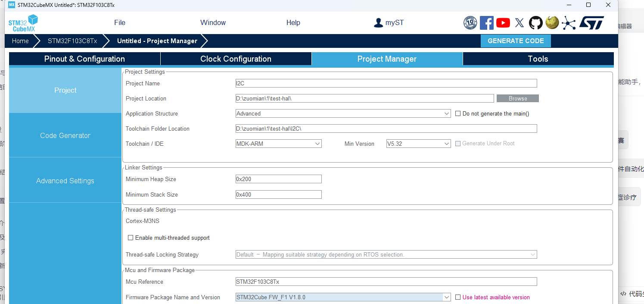Click the Cortex-M3NS text
644x304 pixels.
click(143, 221)
